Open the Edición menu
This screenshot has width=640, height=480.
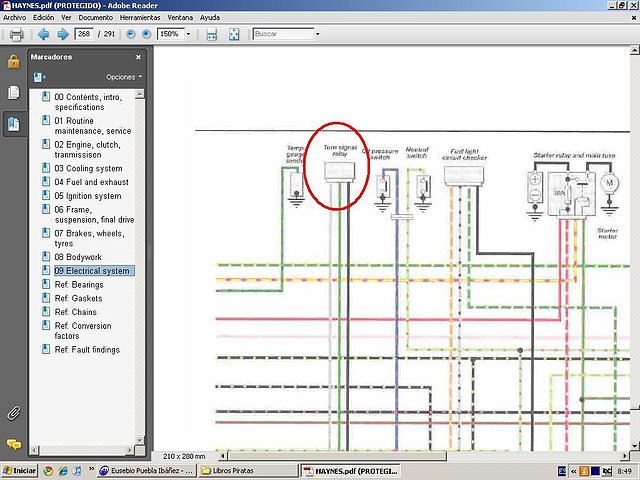[x=44, y=18]
